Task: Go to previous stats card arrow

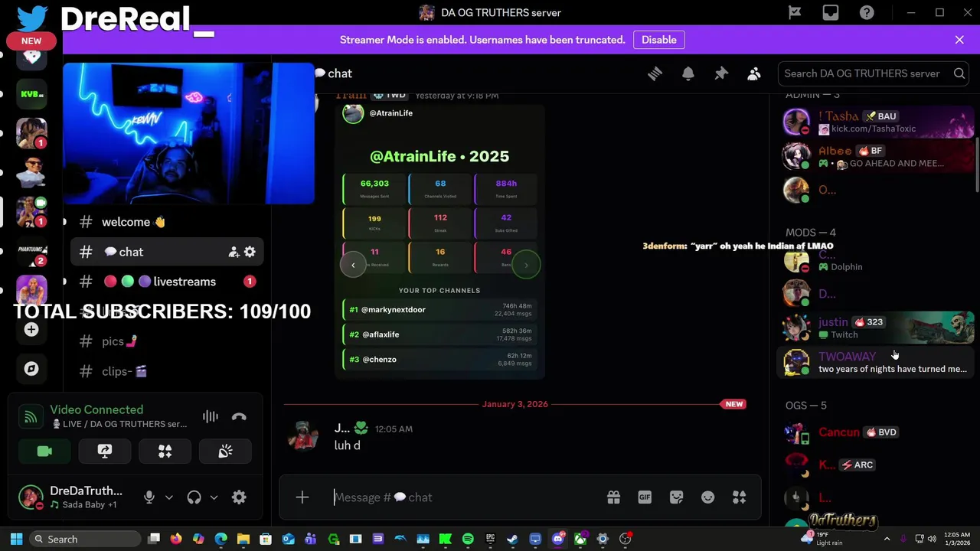Action: (353, 265)
